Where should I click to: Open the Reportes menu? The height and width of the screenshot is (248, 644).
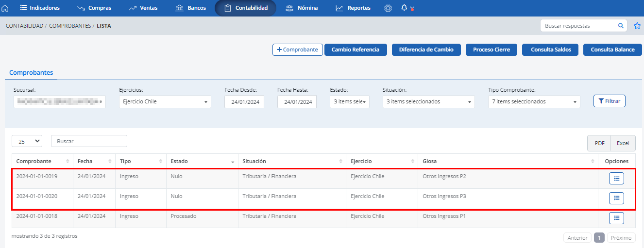353,8
